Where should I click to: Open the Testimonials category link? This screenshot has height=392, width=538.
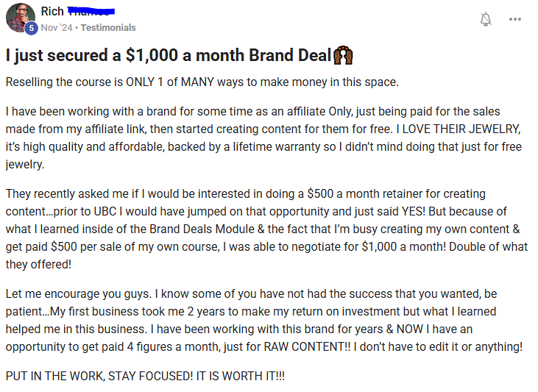(x=108, y=28)
